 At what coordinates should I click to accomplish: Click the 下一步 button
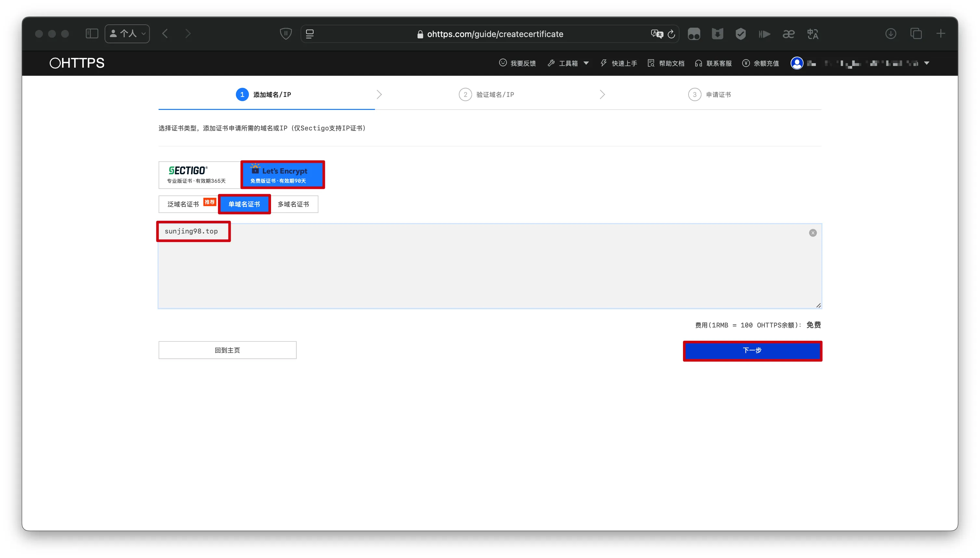752,350
